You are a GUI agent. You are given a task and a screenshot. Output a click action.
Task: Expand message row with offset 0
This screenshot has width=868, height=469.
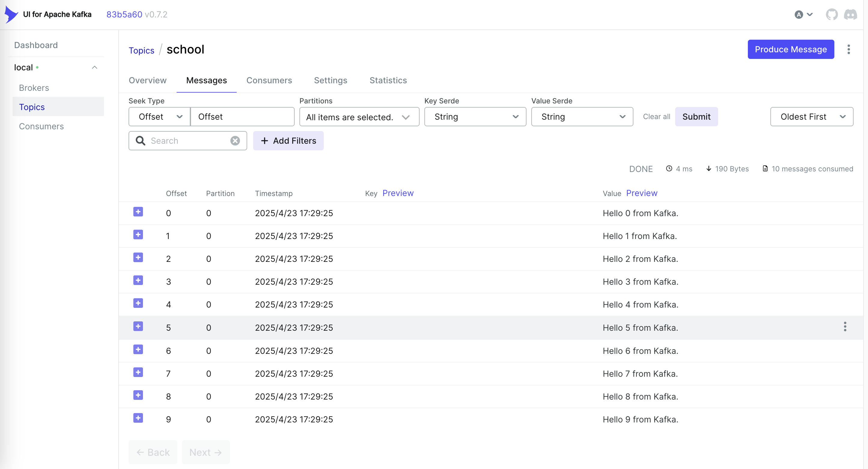pyautogui.click(x=138, y=212)
